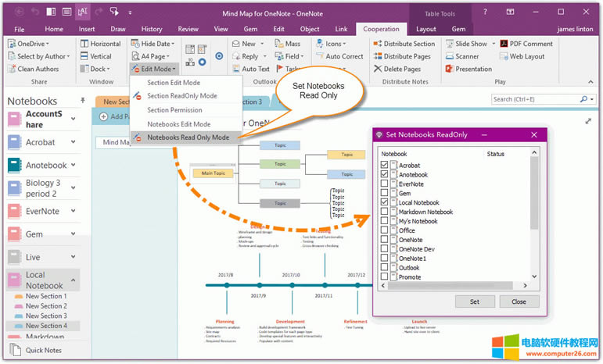Click Distribute Section

tap(404, 44)
